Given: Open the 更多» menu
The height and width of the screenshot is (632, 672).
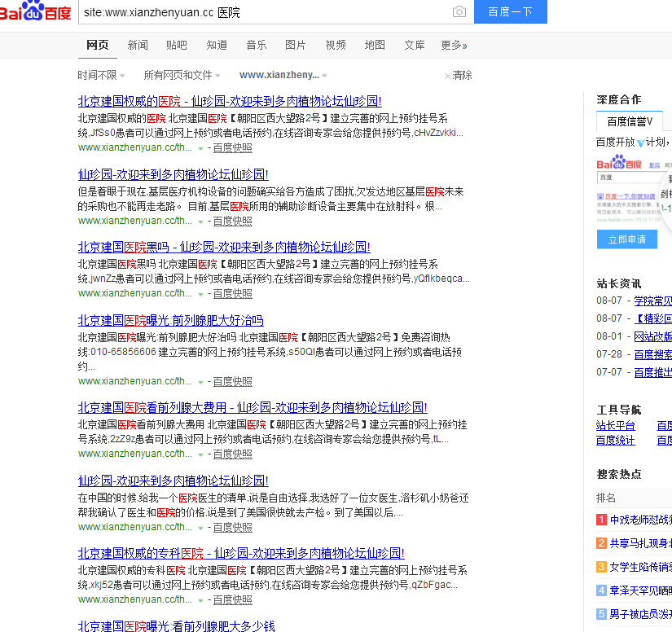Looking at the screenshot, I should [x=454, y=46].
